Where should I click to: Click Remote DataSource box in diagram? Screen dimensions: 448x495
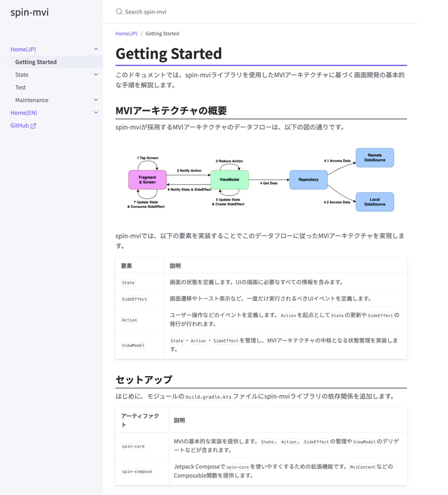pos(375,158)
